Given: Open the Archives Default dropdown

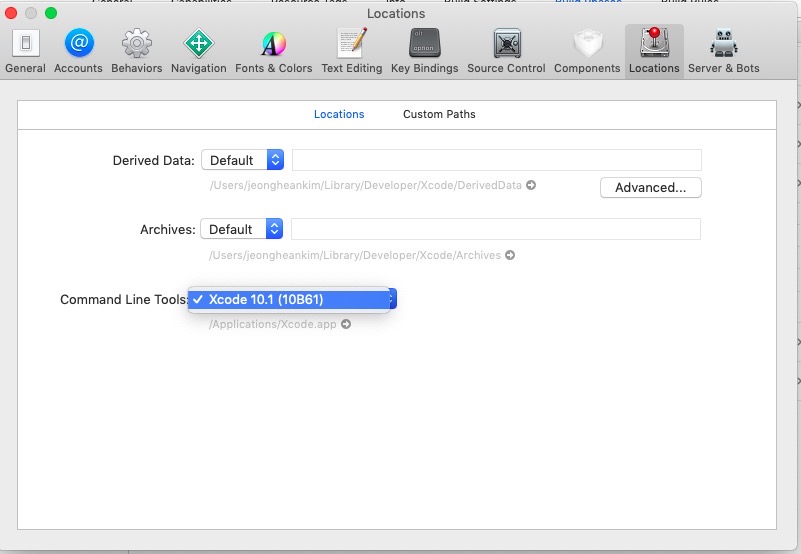Looking at the screenshot, I should 242,229.
